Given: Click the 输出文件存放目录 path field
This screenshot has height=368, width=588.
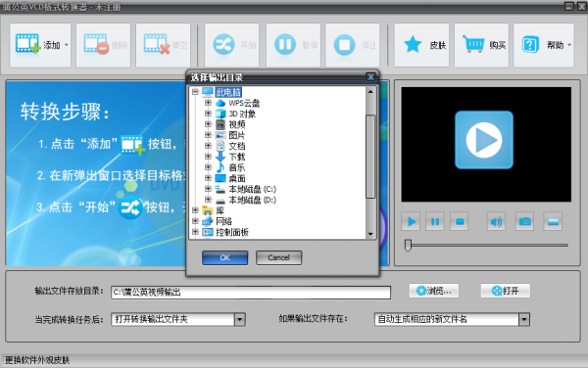Looking at the screenshot, I should (251, 293).
